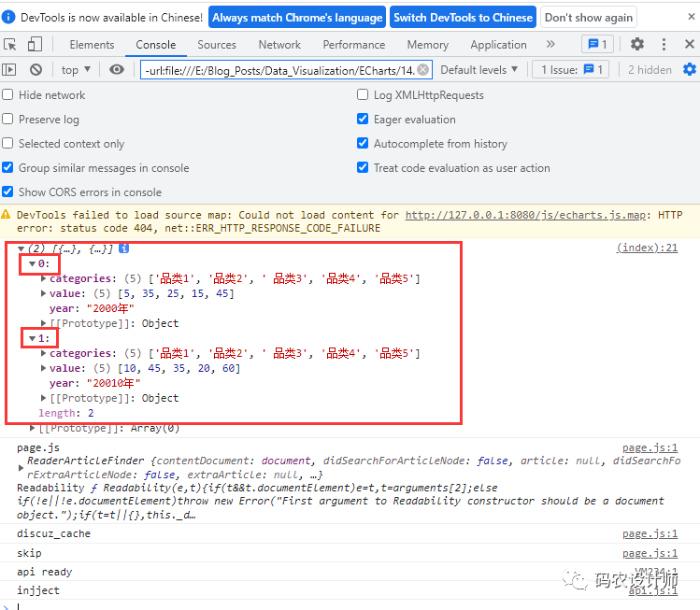Clear the filter input text
Screen dimensions: 700x610
tap(423, 69)
